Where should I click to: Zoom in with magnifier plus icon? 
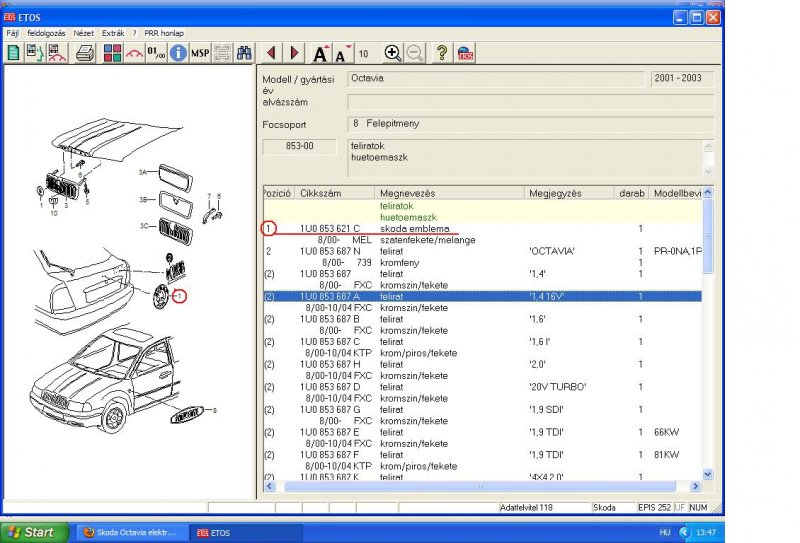pos(392,53)
